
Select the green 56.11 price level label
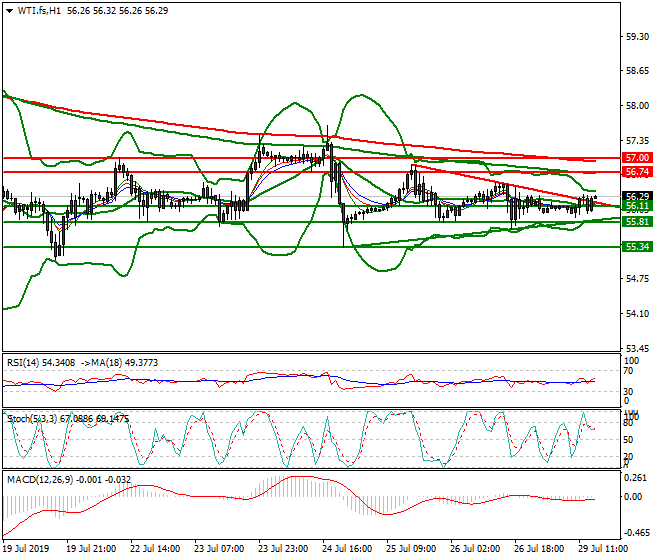pyautogui.click(x=637, y=206)
